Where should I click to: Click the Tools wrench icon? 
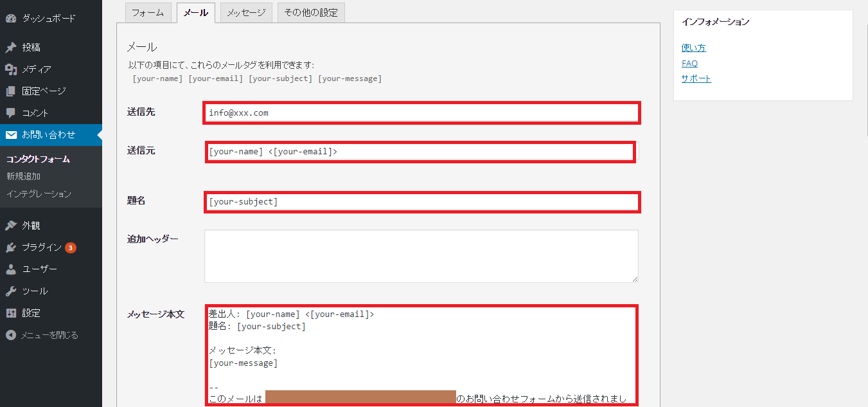point(11,291)
